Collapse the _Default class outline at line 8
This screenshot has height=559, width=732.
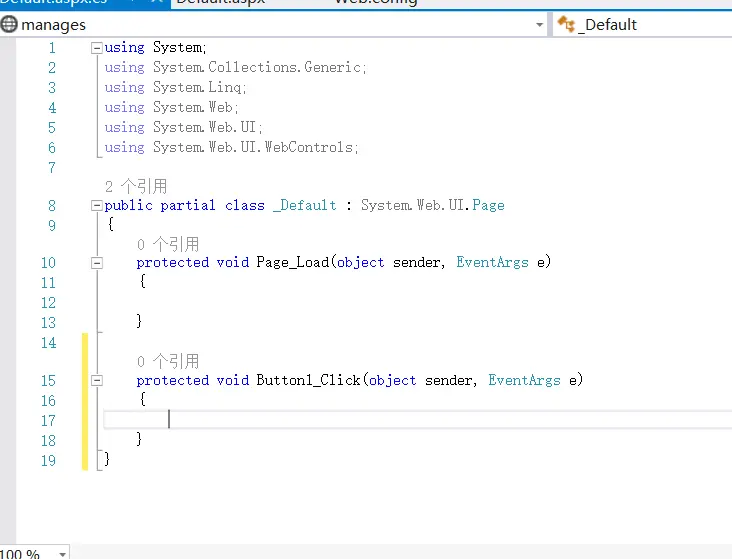[x=97, y=205]
